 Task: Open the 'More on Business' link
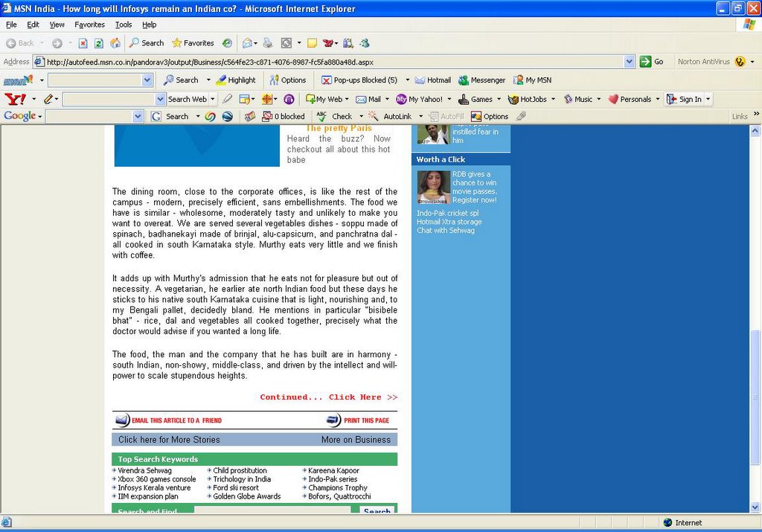356,440
